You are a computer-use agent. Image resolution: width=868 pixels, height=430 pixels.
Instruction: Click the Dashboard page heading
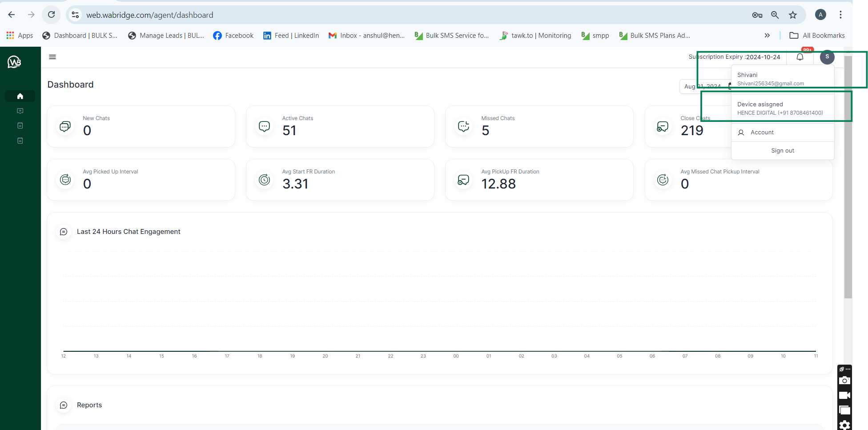(70, 84)
